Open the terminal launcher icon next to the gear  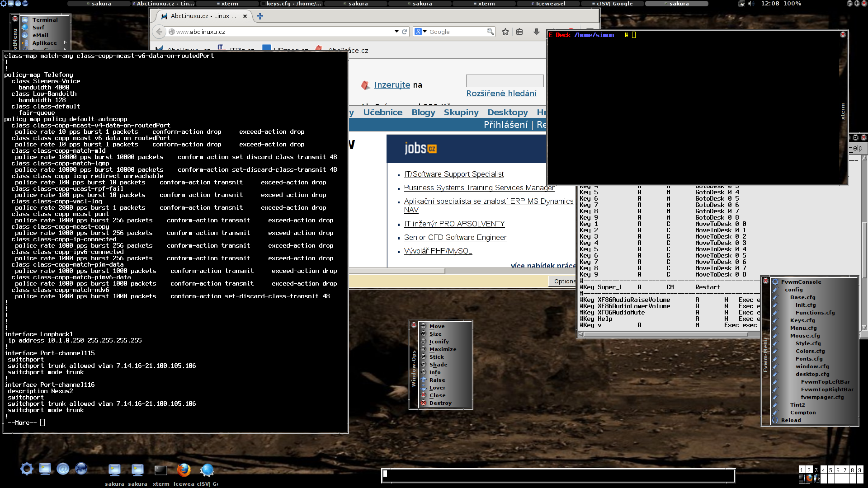[x=45, y=469]
